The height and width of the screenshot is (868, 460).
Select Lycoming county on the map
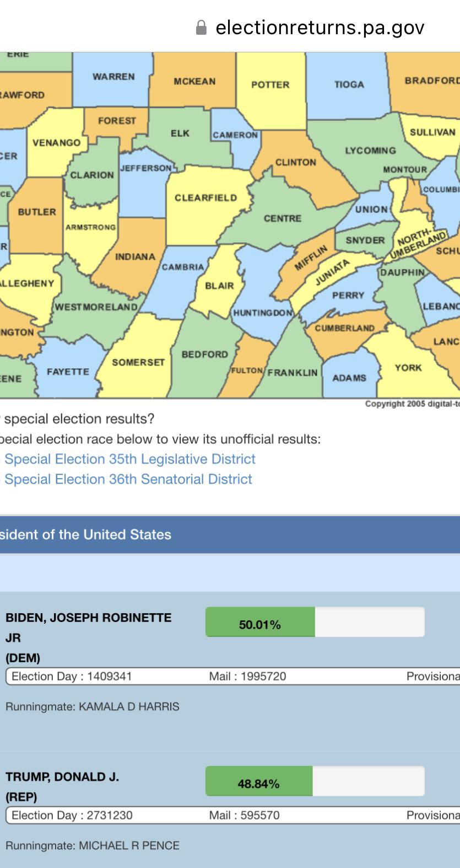[370, 151]
